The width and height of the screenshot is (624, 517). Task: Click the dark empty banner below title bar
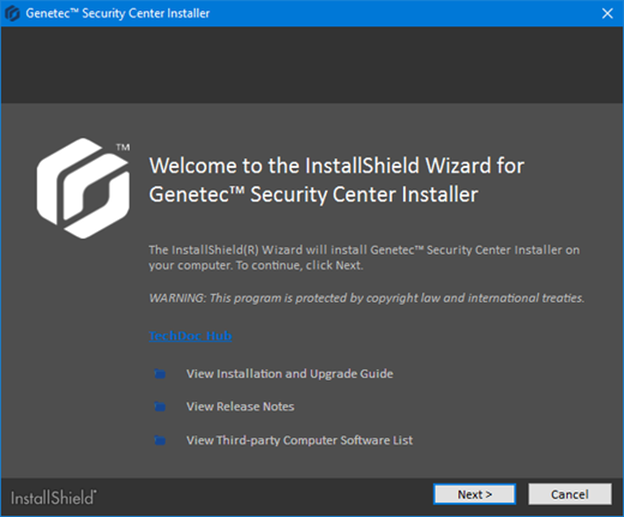312,65
